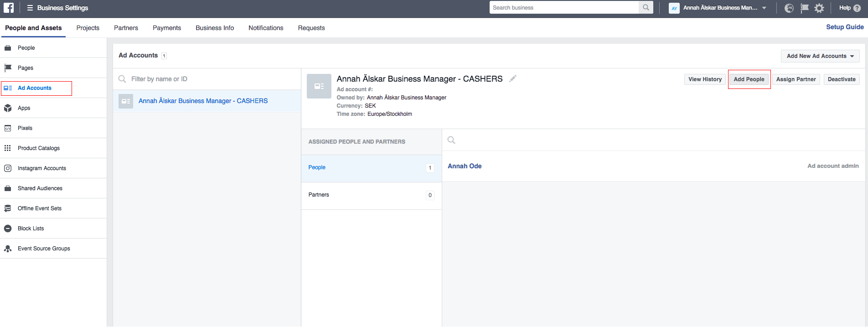Select Instagram Accounts in the sidebar

click(41, 168)
